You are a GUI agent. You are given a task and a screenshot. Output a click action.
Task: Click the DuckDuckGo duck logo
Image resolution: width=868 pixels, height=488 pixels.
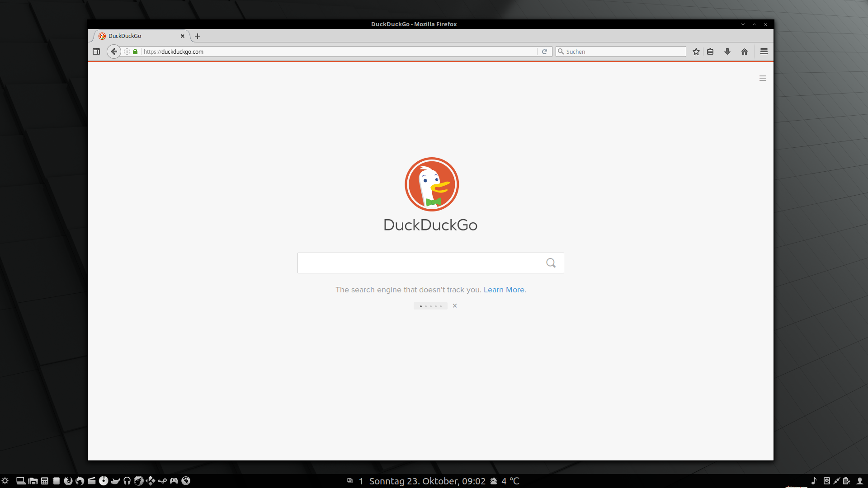click(432, 184)
